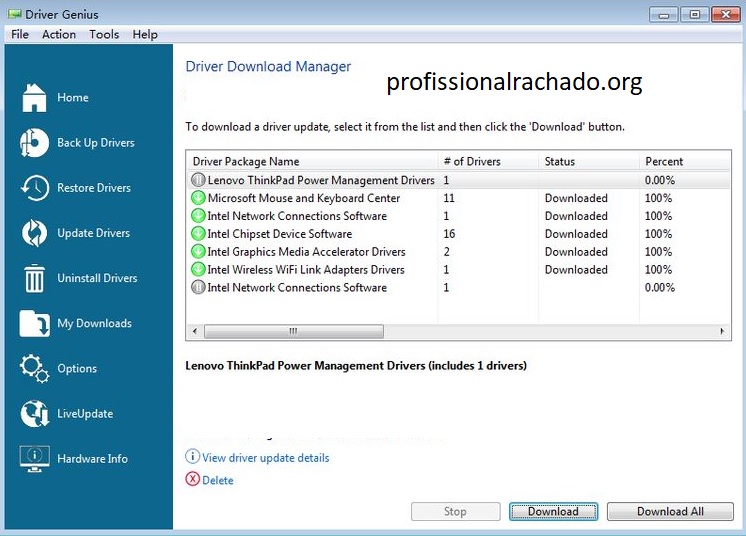Go to My Downloads label
Viewport: 746px width, 536px height.
94,323
